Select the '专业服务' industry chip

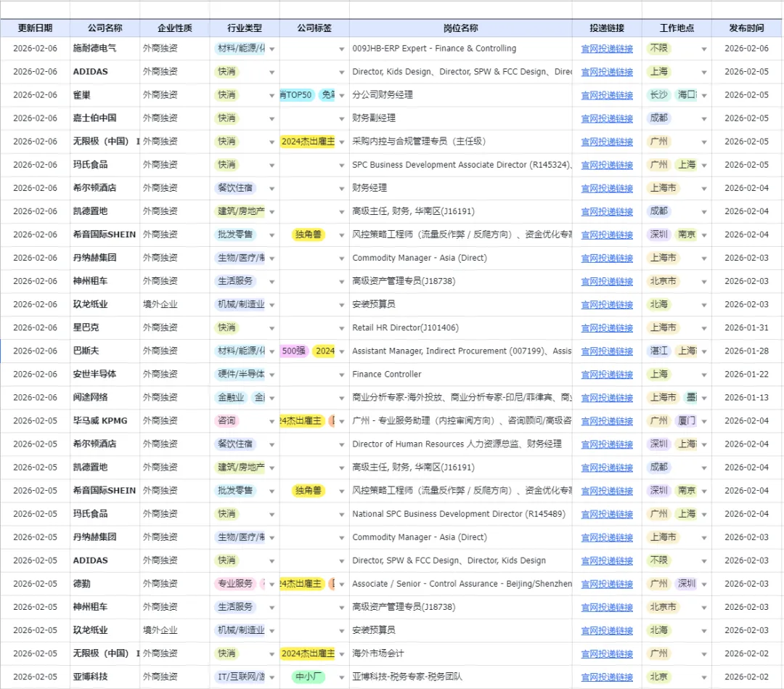235,584
